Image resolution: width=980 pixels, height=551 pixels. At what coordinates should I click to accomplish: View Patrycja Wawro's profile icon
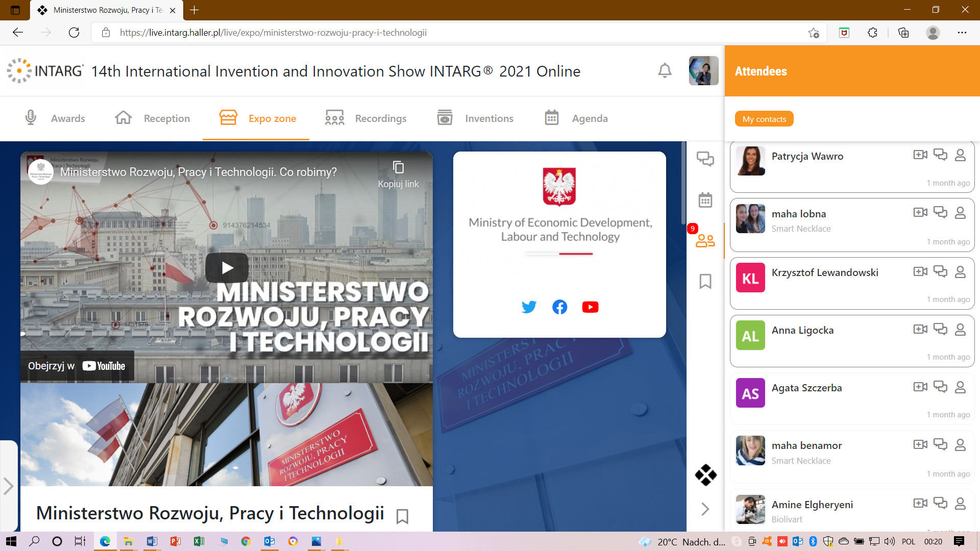point(960,155)
